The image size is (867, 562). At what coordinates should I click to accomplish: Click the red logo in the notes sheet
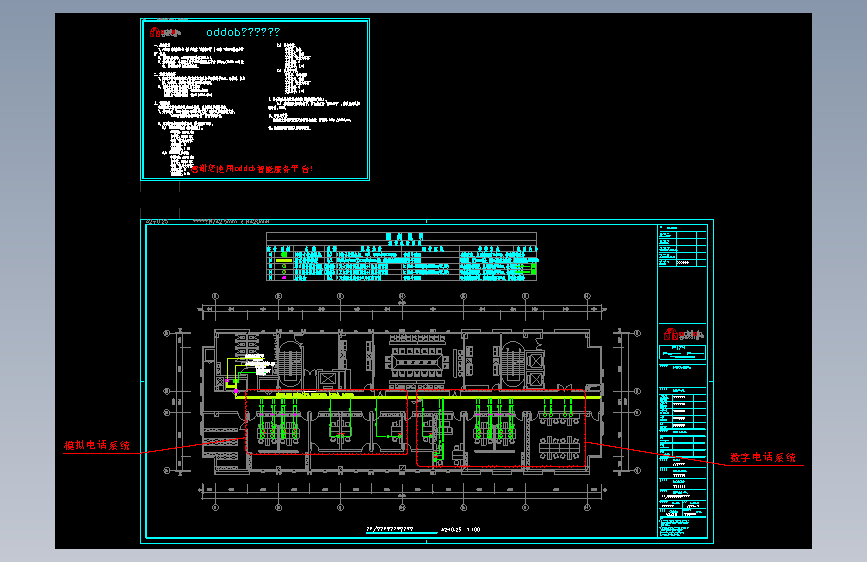[164, 32]
